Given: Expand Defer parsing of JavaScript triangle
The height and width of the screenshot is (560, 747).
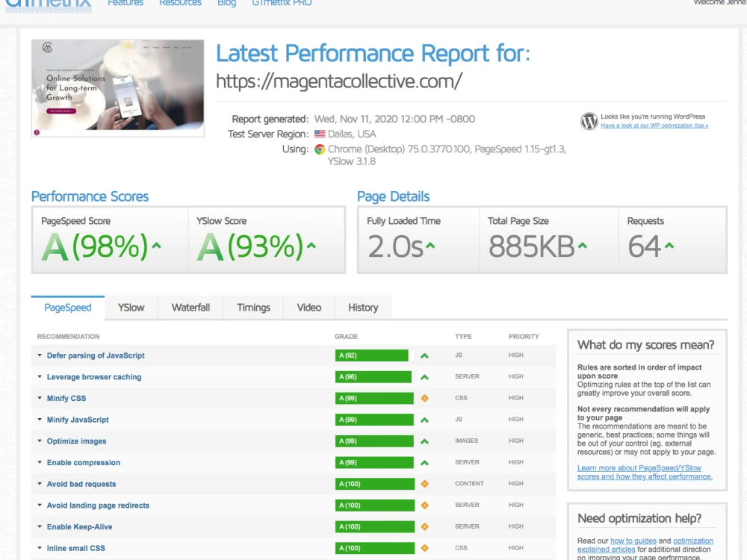Looking at the screenshot, I should 40,355.
